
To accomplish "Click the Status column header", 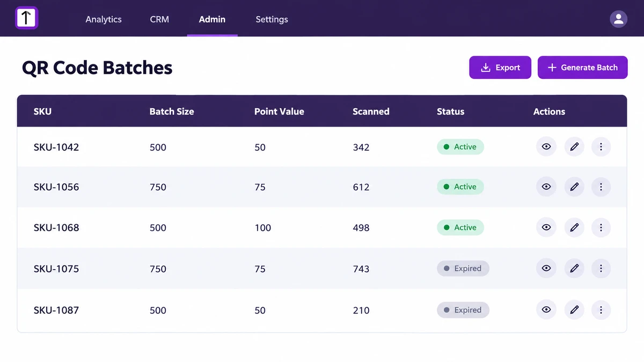I will tap(450, 112).
